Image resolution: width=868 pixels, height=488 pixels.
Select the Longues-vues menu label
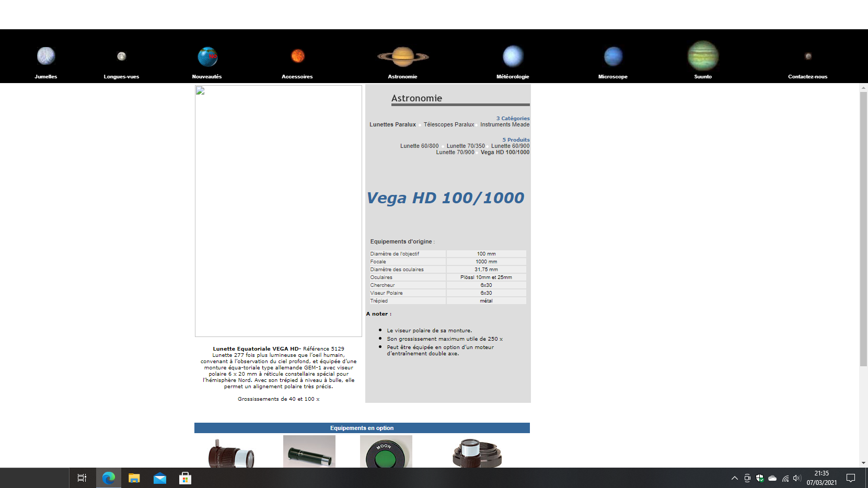(121, 76)
